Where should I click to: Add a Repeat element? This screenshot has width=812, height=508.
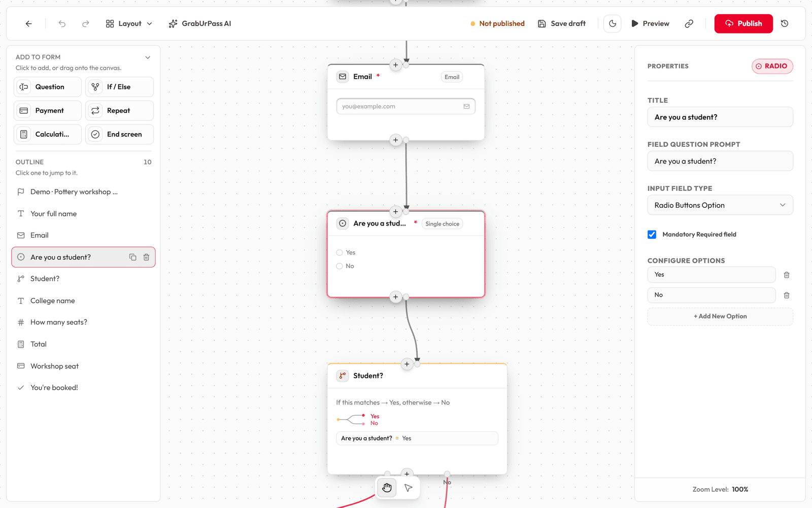120,111
